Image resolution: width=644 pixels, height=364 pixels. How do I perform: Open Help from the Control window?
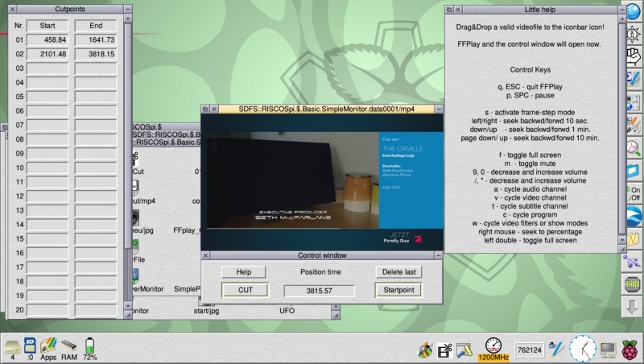[243, 272]
